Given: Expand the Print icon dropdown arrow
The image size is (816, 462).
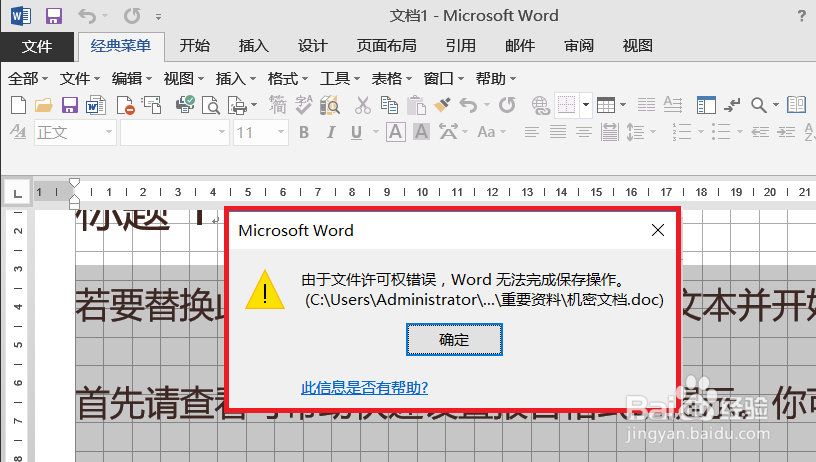Looking at the screenshot, I should point(254,105).
